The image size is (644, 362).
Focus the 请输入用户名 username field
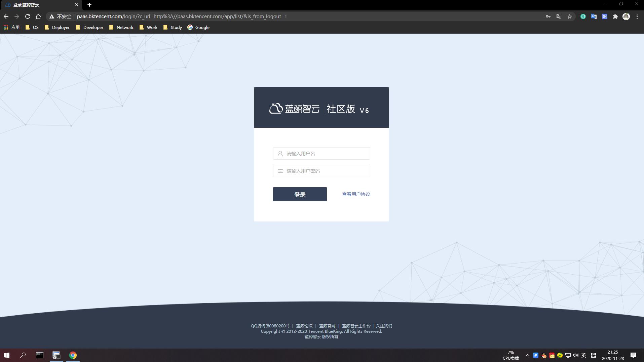(321, 154)
